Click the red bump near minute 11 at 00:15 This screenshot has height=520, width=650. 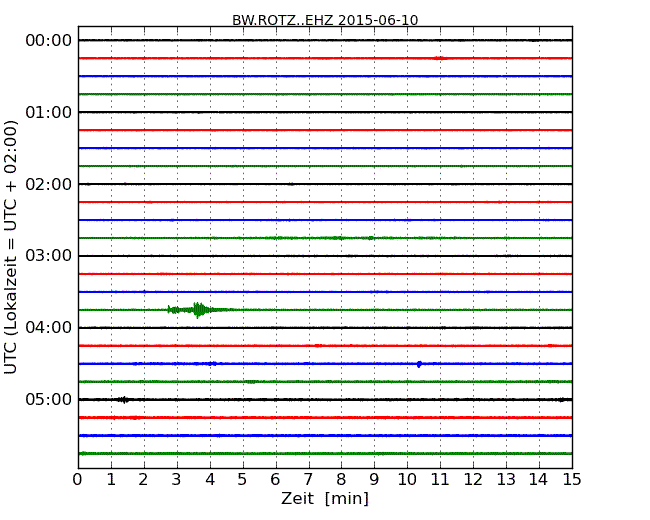tap(440, 58)
